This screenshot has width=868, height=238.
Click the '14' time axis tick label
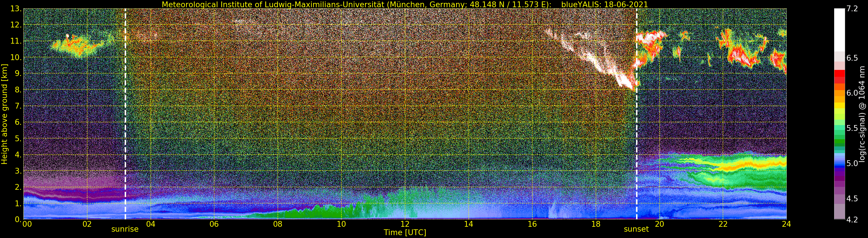[x=468, y=224]
